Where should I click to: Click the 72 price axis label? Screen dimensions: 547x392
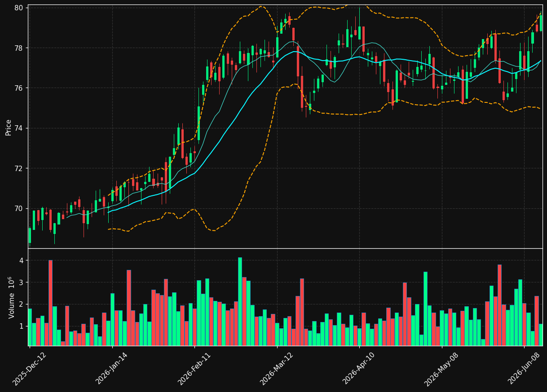coord(19,168)
